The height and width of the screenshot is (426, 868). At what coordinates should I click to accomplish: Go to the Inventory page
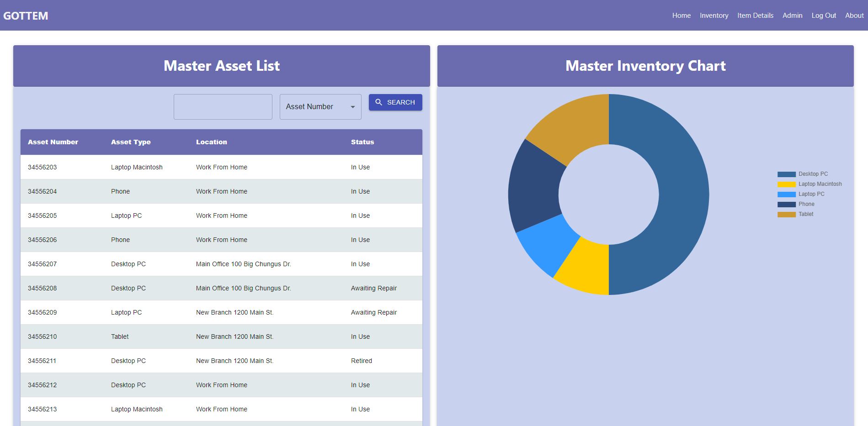714,16
